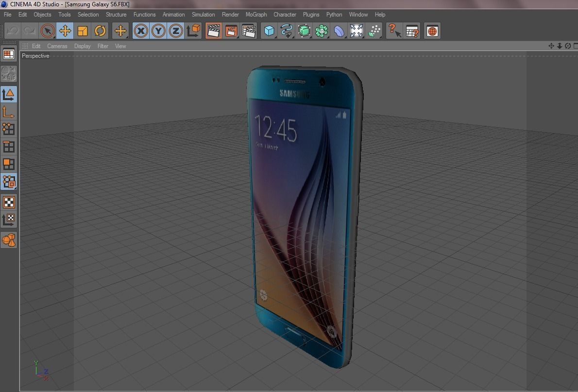The width and height of the screenshot is (578, 392).
Task: Switch world/object coordinate system
Action: coord(193,31)
